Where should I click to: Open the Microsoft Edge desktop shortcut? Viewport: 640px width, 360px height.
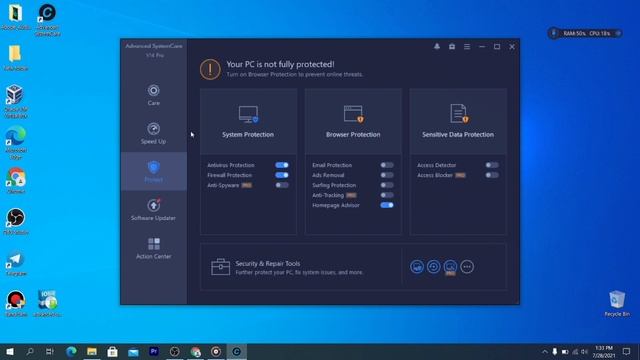click(16, 142)
